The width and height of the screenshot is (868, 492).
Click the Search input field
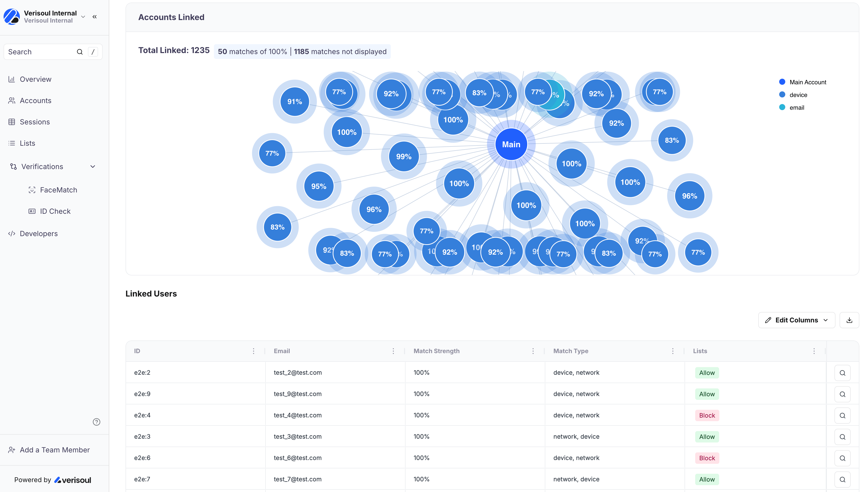click(x=53, y=52)
